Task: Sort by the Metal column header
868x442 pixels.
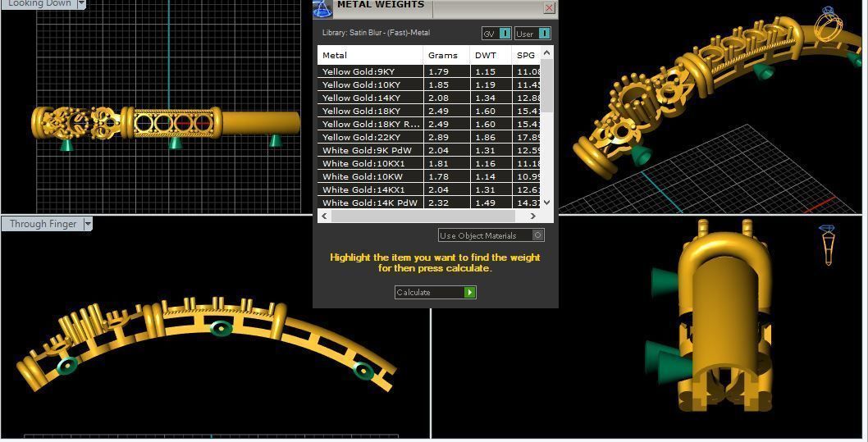Action: point(370,55)
